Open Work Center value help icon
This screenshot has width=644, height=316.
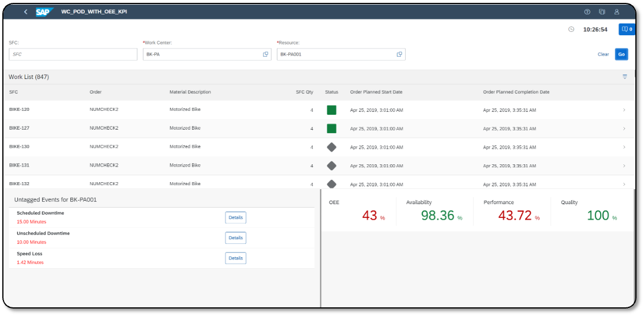(265, 54)
